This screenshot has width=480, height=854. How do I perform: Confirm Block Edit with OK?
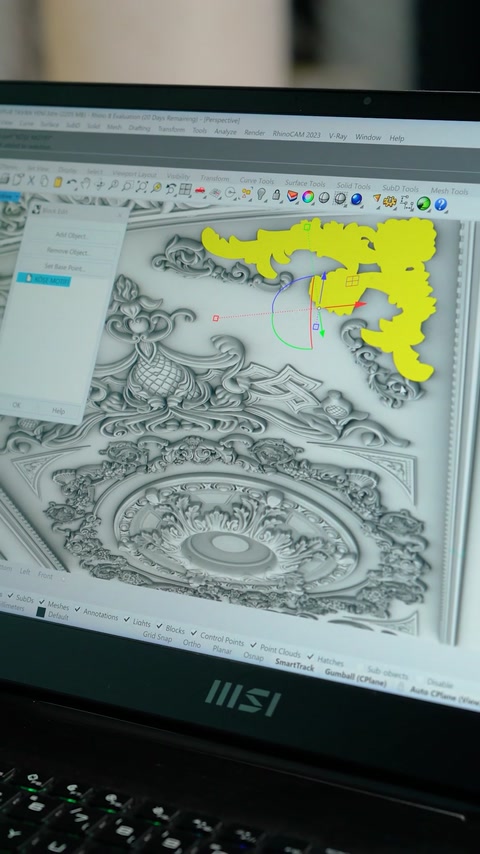click(16, 405)
